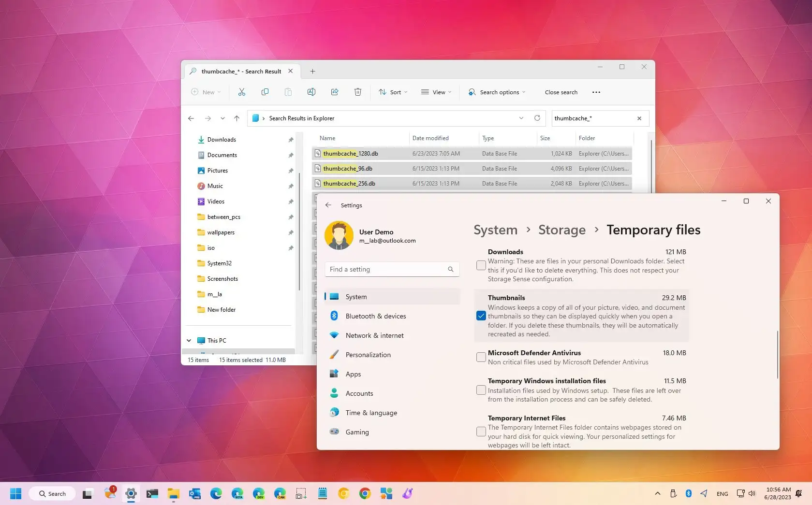812x505 pixels.
Task: Expand address bar history dropdown
Action: pos(521,118)
